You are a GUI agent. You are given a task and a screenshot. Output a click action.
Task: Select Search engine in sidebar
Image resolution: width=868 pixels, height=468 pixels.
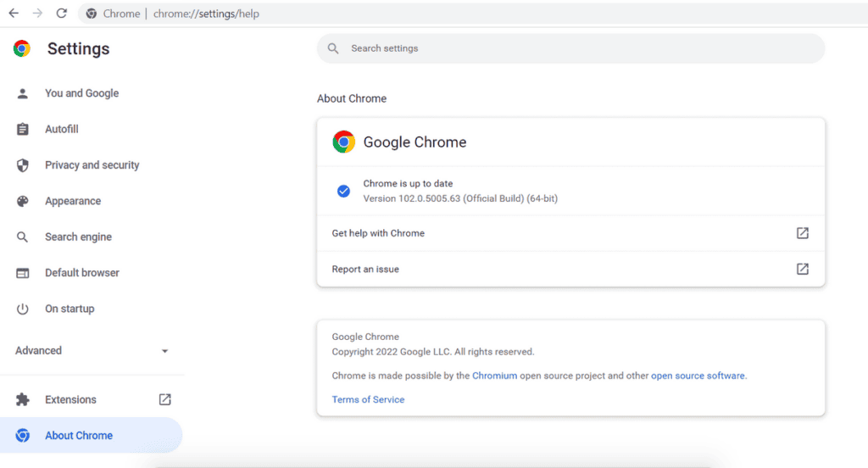78,237
